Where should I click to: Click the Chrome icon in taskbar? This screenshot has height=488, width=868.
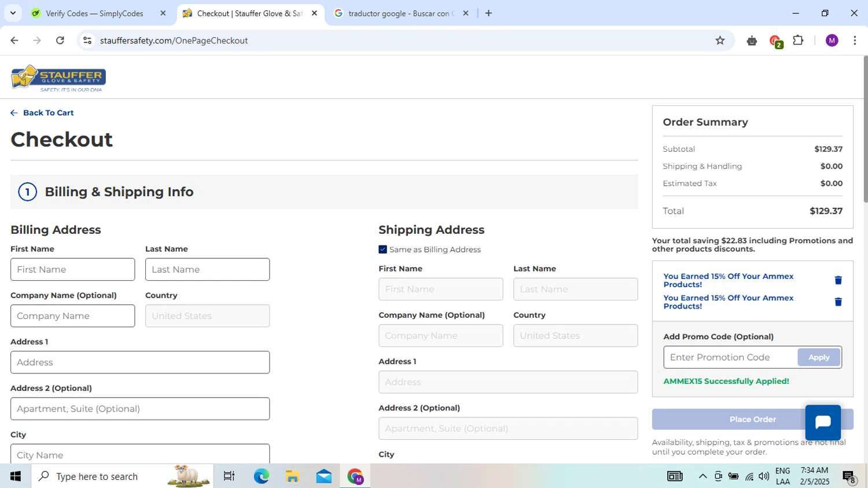click(x=355, y=476)
